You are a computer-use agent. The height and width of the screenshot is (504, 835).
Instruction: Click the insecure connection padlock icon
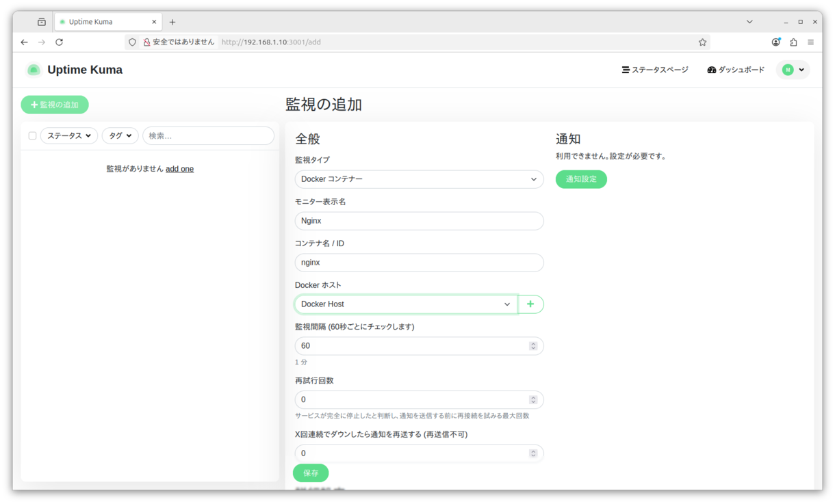[146, 42]
